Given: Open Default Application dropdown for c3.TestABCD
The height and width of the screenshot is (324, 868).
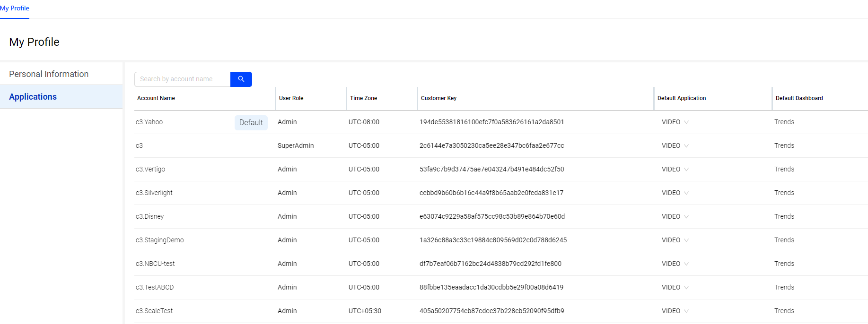Looking at the screenshot, I should 675,287.
